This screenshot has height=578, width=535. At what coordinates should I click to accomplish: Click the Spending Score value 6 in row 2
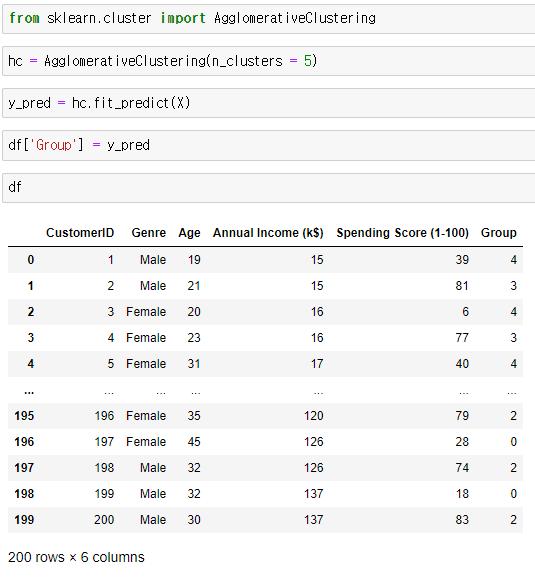pos(466,312)
